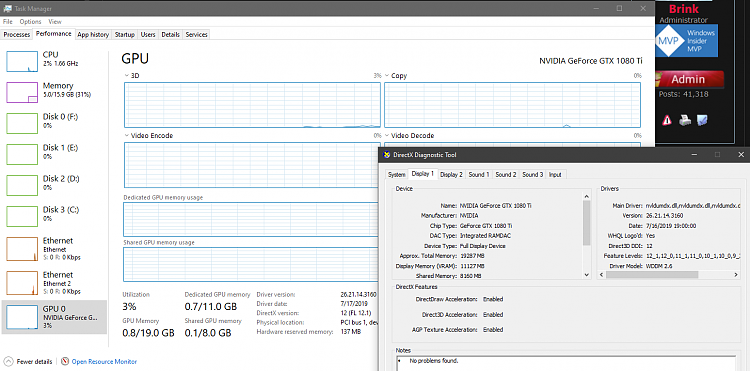750x371 pixels.
Task: Click the NVIDIA GeForce GTX 1080 Ti heading
Action: pos(591,61)
